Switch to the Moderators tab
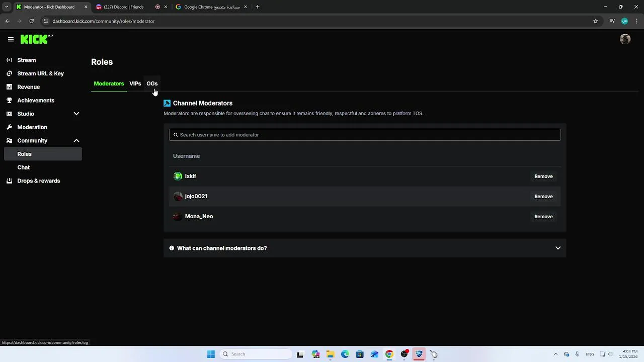Image resolution: width=644 pixels, height=362 pixels. (109, 83)
